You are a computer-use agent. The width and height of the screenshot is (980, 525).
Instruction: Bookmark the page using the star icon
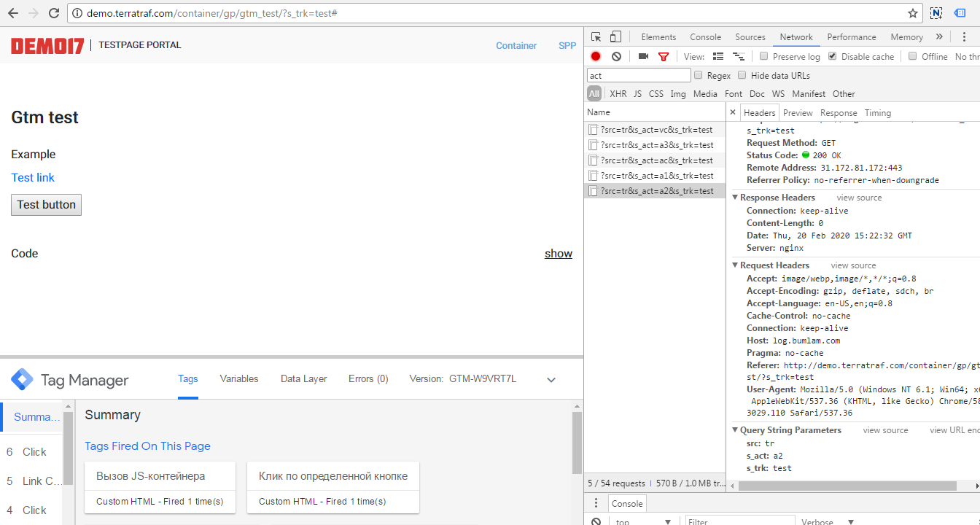(913, 13)
